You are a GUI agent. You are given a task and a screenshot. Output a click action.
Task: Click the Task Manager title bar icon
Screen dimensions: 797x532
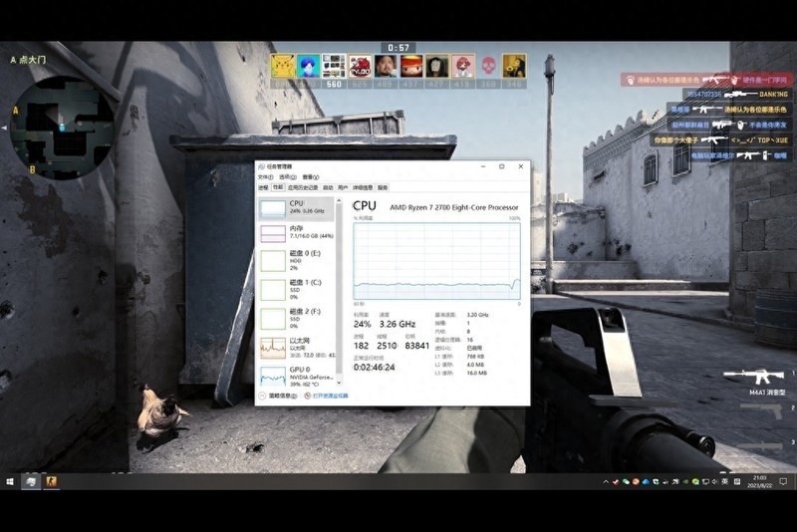(x=262, y=166)
